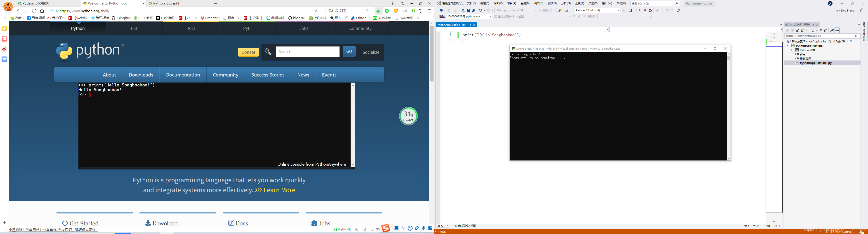The width and height of the screenshot is (868, 234).
Task: Click the scissors screenshot icon in browser toolbar
Action: 378,11
